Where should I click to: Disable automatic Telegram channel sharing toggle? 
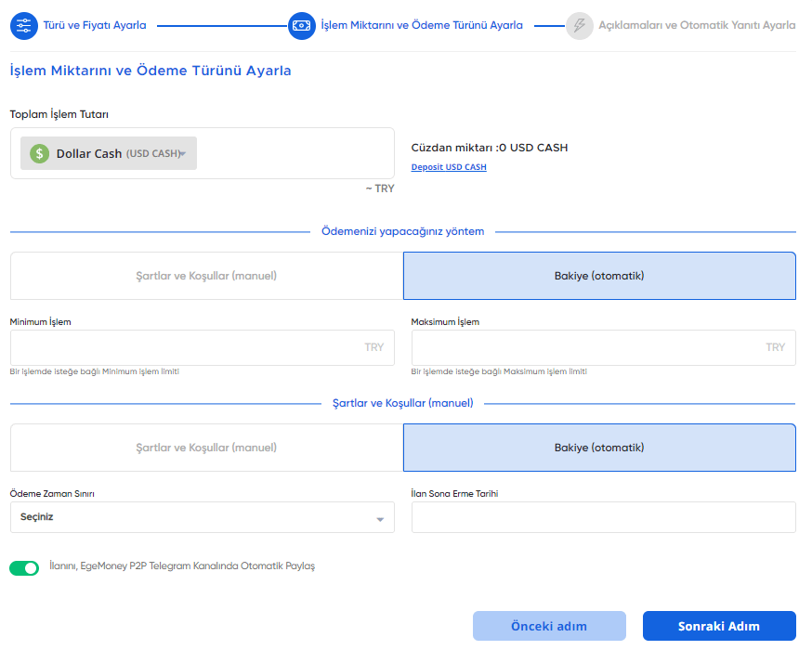(24, 567)
